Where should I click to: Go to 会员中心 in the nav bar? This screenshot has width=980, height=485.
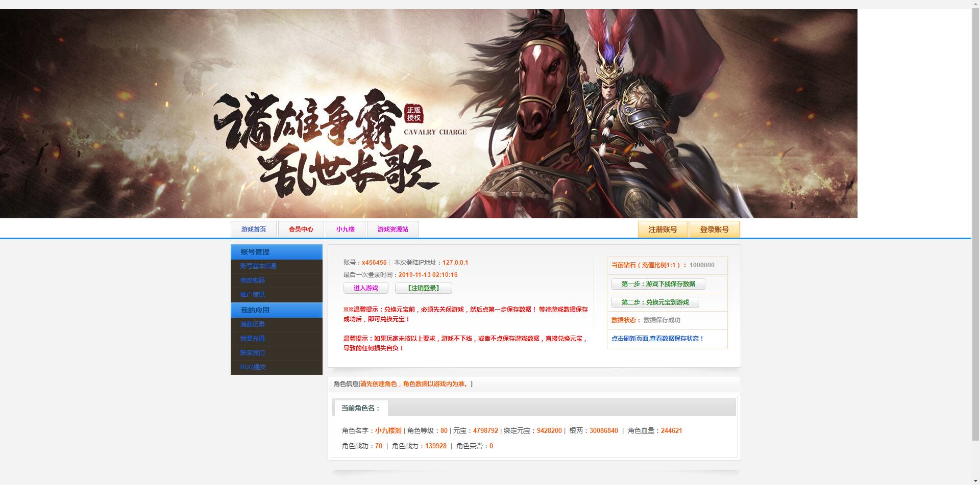pos(301,229)
